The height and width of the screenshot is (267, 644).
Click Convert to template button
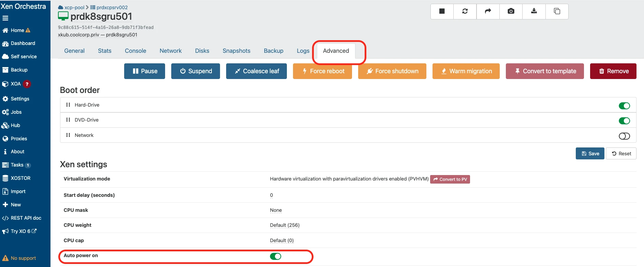pyautogui.click(x=545, y=71)
